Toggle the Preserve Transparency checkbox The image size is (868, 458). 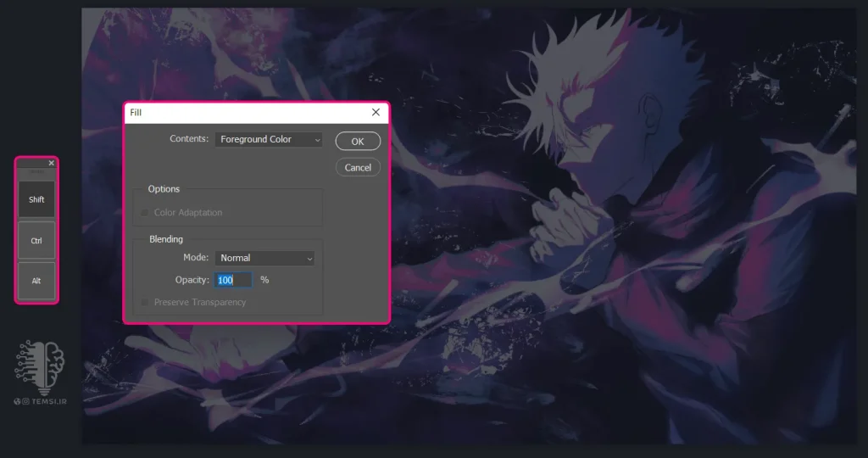click(144, 303)
